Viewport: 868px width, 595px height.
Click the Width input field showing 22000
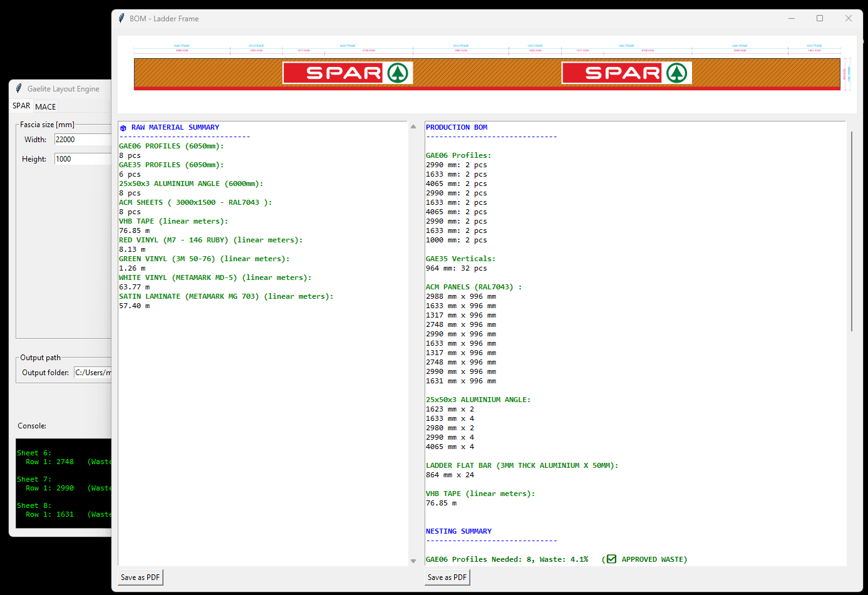[x=83, y=140]
